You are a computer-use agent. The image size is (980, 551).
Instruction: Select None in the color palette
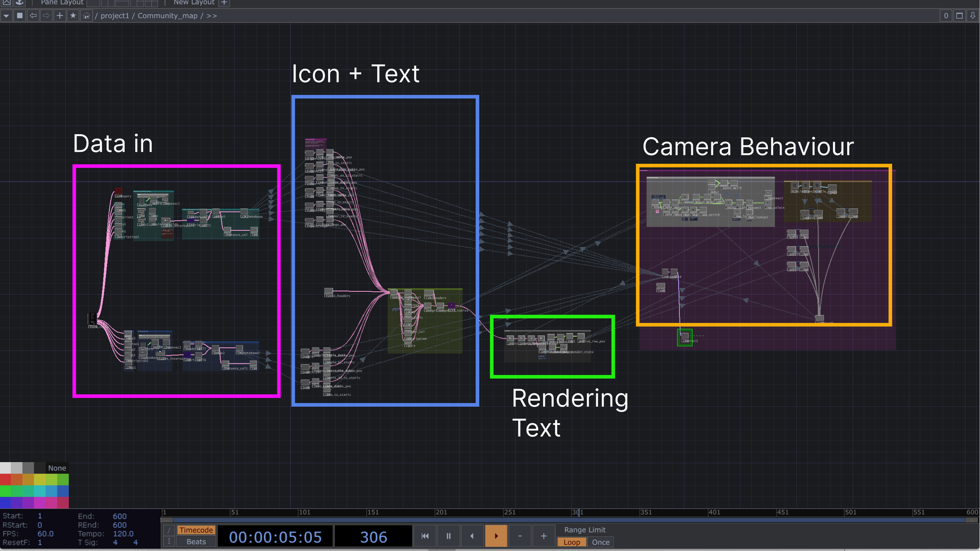57,468
